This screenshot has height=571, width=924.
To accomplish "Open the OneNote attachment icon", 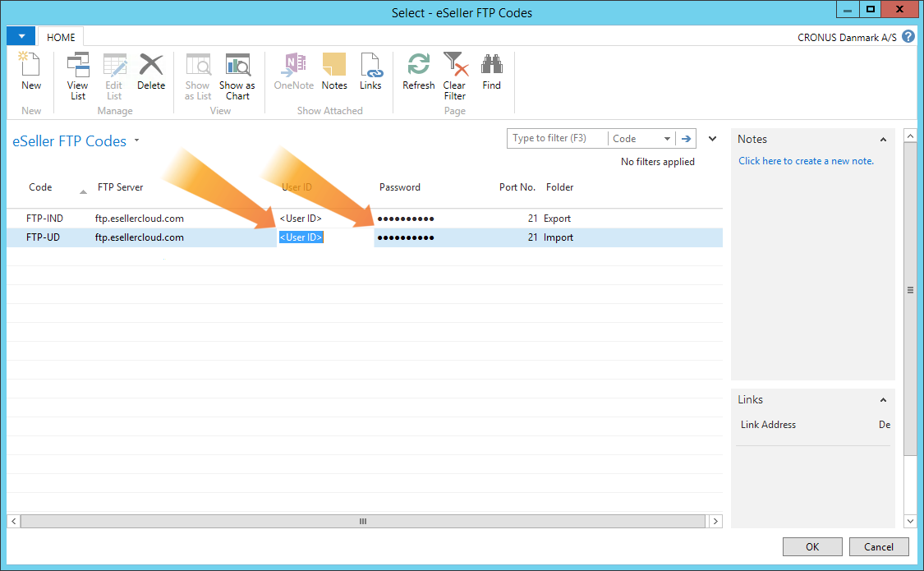I will point(294,71).
